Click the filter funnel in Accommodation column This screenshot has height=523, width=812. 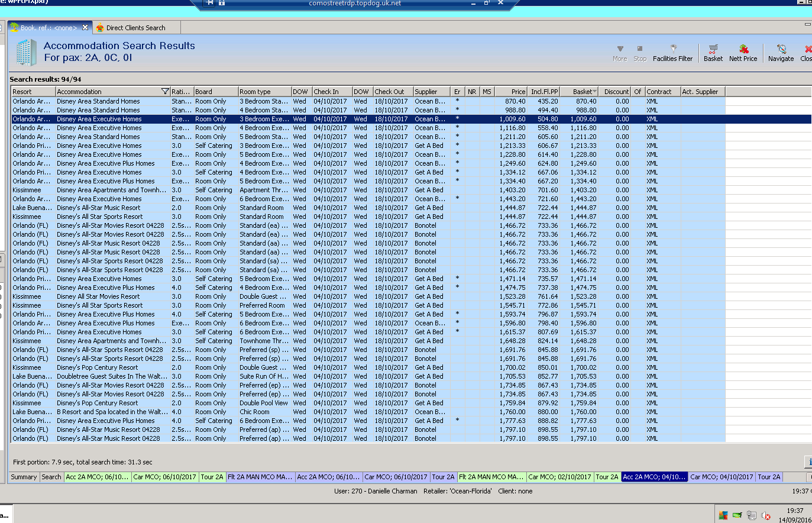click(165, 92)
